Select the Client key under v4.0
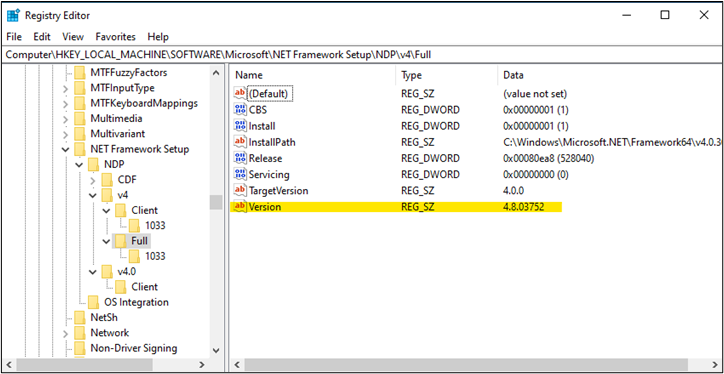Viewport: 724px width, 374px height. [145, 286]
